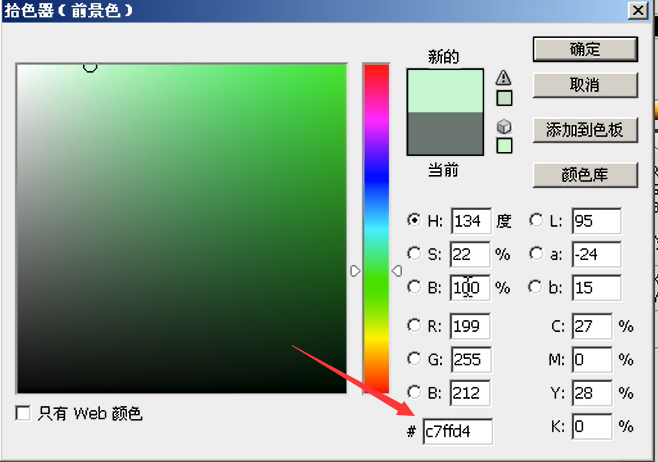The height and width of the screenshot is (462, 658).
Task: Click the dialog title 拾色器（前景色）
Action: pos(68,10)
